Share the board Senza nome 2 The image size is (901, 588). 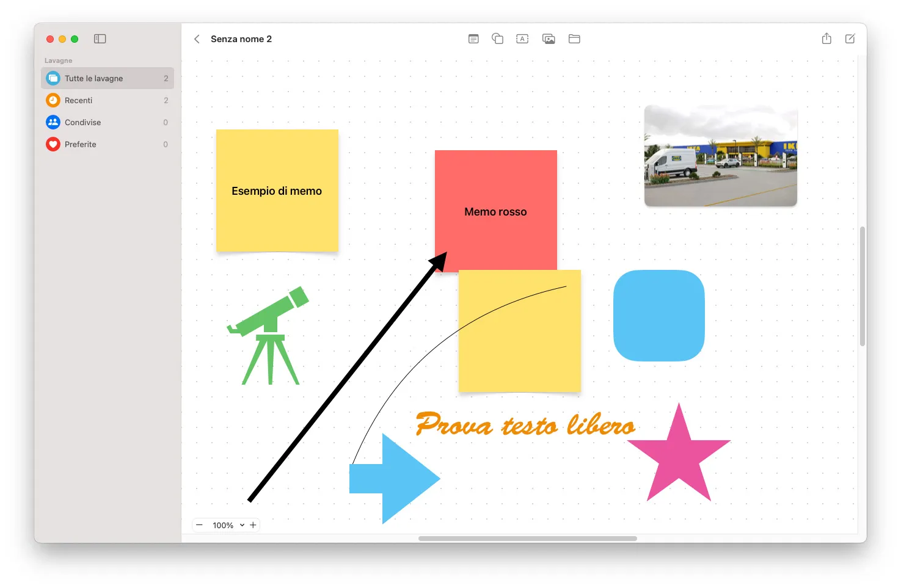(x=826, y=38)
